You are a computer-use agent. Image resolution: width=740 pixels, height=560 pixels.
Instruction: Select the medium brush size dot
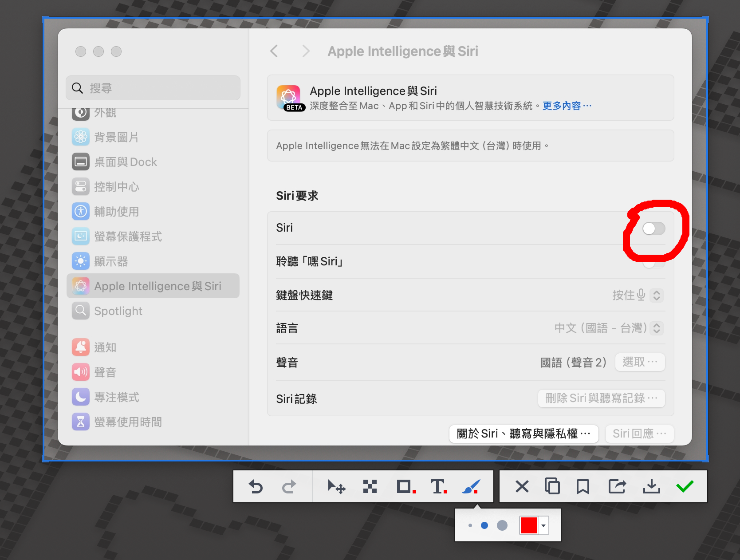click(484, 525)
